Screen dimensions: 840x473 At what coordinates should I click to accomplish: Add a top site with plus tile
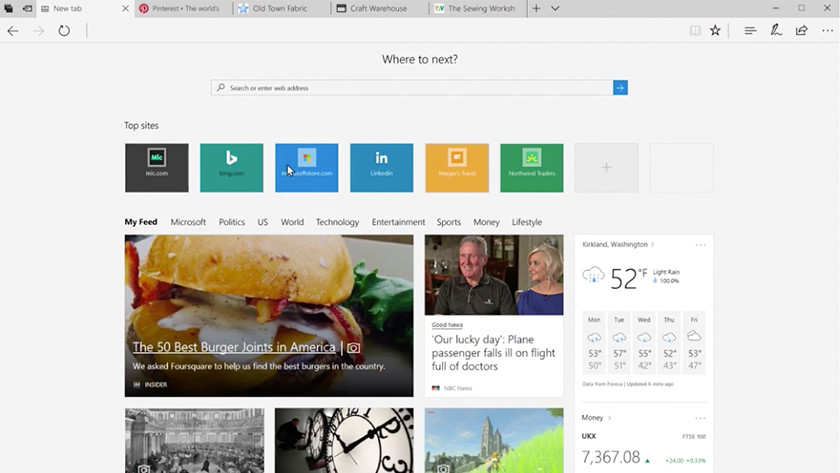(606, 168)
